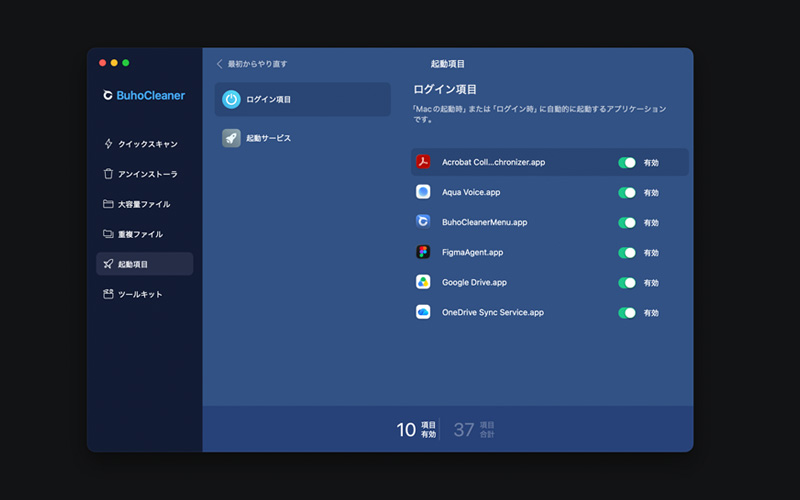The height and width of the screenshot is (500, 800).
Task: Click the Uninstaller trash icon
Action: (x=108, y=173)
